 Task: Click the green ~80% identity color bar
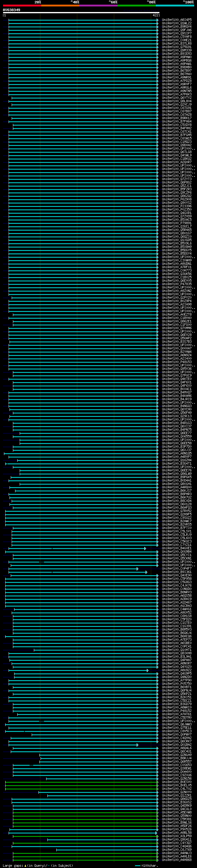pyautogui.click(x=137, y=6)
